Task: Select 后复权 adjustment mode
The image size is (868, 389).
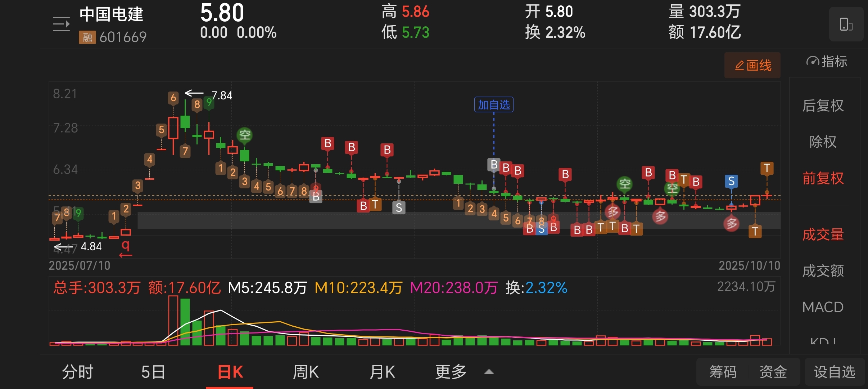Action: click(x=823, y=106)
